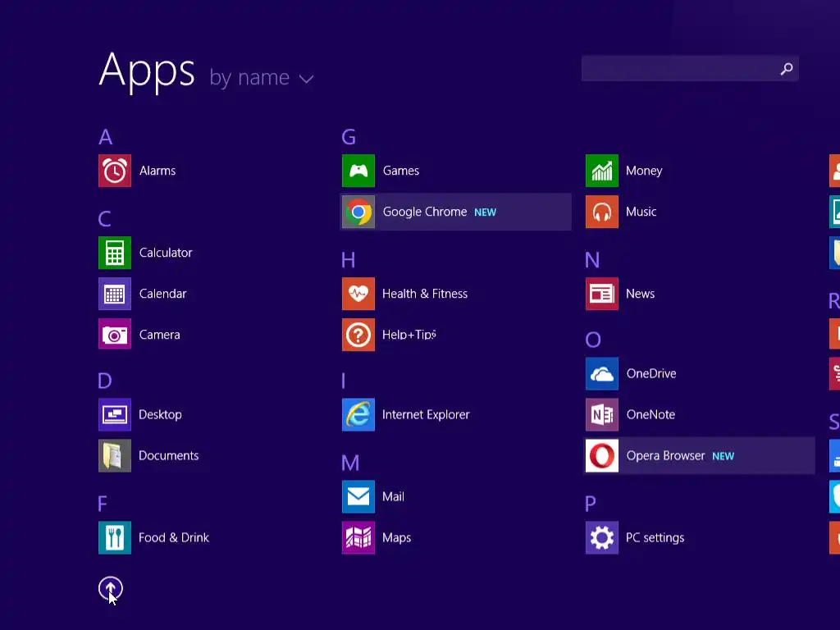Open Health & Fitness heart icon
Viewport: 840px width, 630px height.
tap(358, 294)
